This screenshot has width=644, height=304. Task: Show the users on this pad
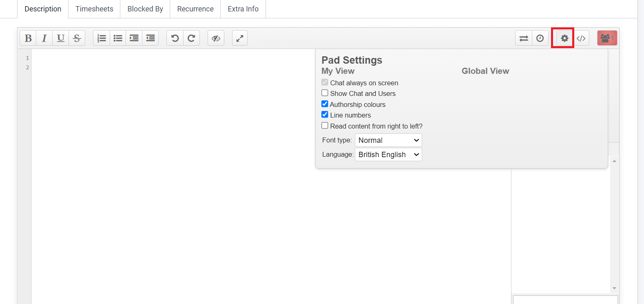pyautogui.click(x=607, y=38)
